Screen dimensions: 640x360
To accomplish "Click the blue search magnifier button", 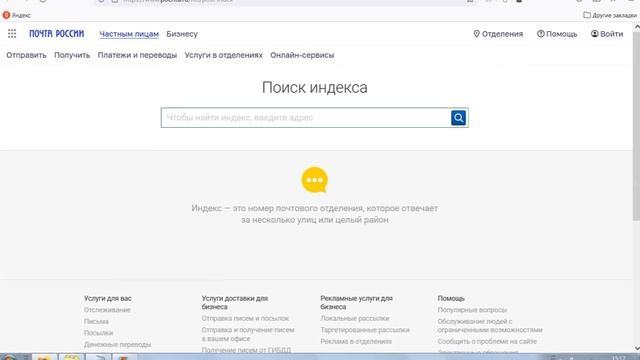I will pyautogui.click(x=458, y=118).
